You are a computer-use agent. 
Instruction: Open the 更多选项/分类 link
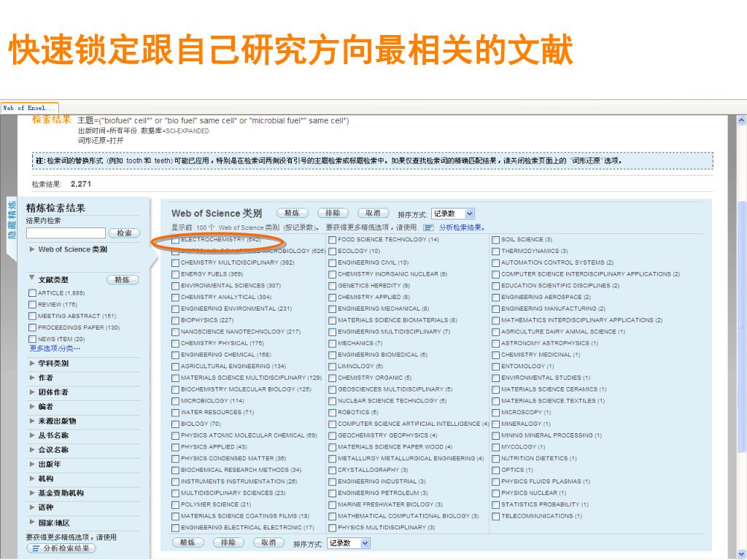(x=55, y=349)
